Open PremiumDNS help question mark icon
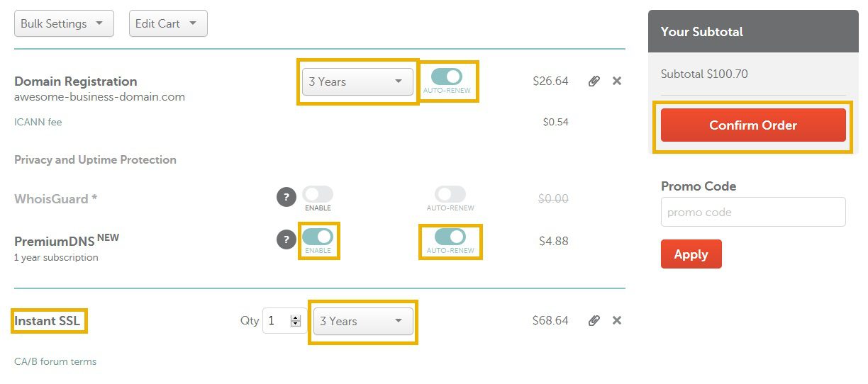The width and height of the screenshot is (868, 384). tap(286, 239)
